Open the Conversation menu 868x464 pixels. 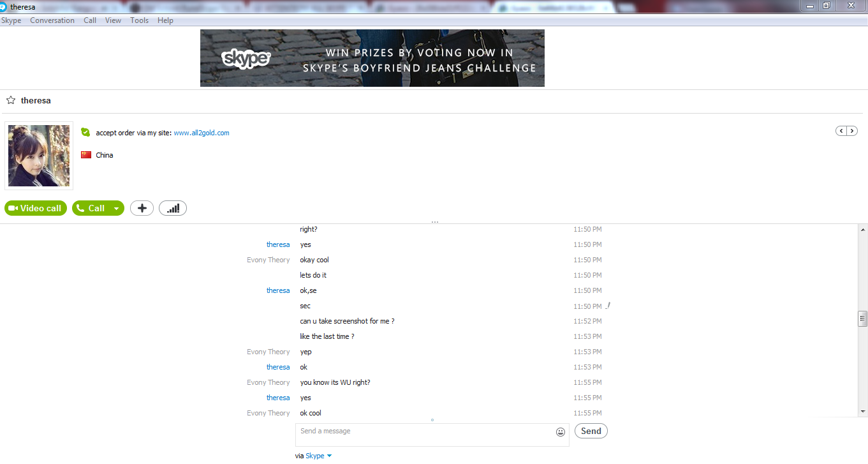[52, 20]
